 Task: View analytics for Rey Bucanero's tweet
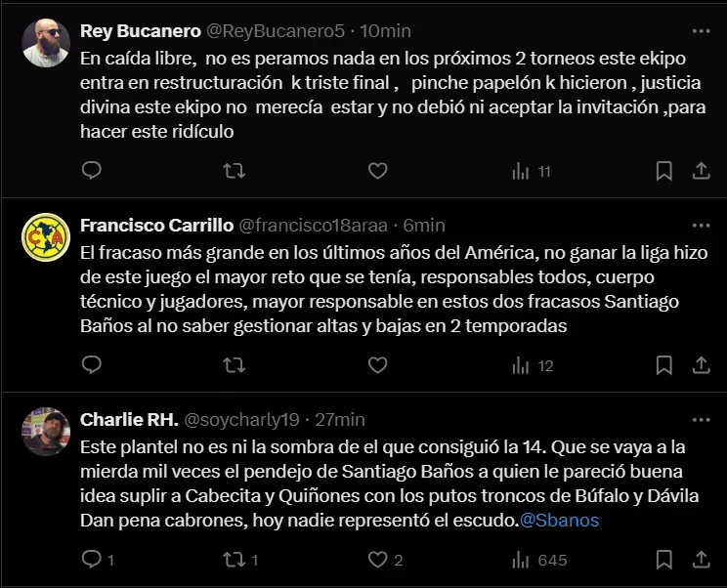532,171
